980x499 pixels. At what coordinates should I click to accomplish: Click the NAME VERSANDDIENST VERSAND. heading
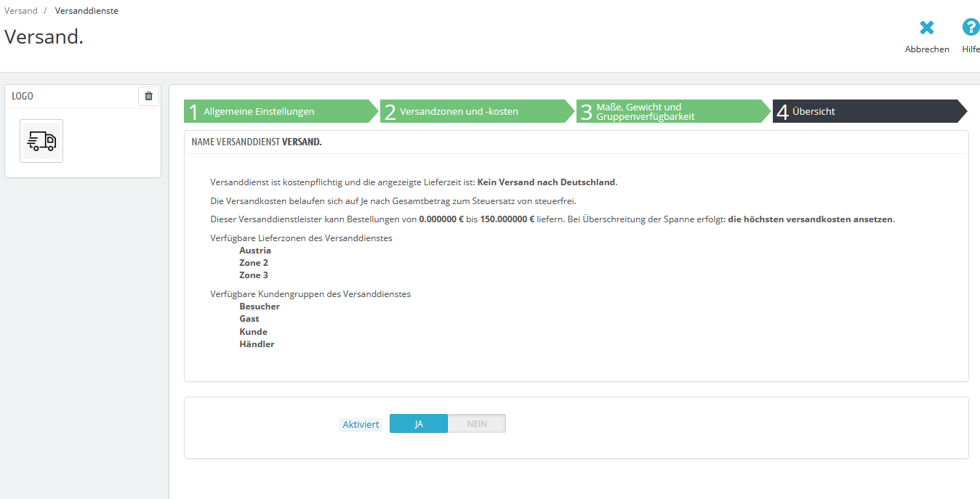click(257, 142)
